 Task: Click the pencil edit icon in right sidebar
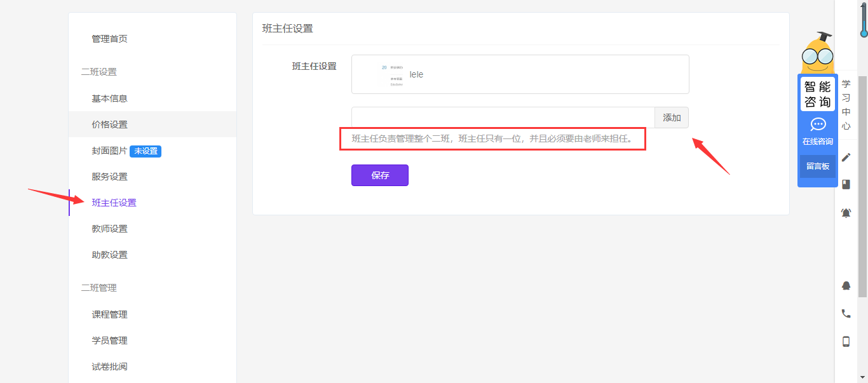click(x=846, y=158)
